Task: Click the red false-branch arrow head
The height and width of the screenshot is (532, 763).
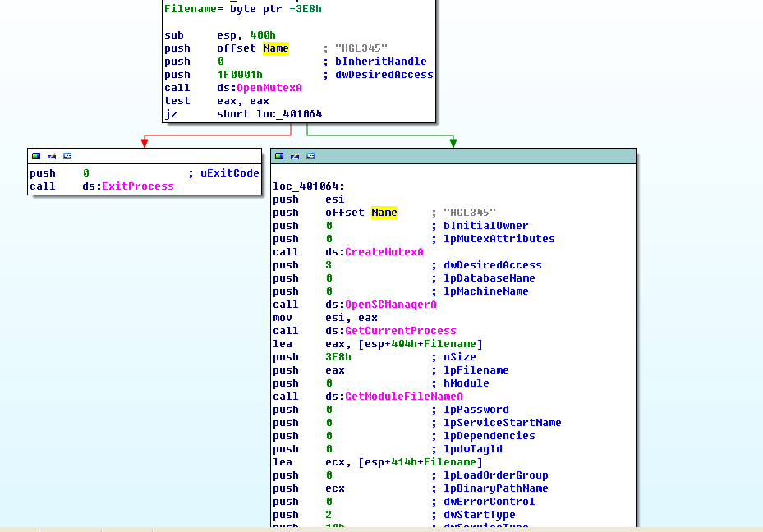Action: (x=145, y=143)
